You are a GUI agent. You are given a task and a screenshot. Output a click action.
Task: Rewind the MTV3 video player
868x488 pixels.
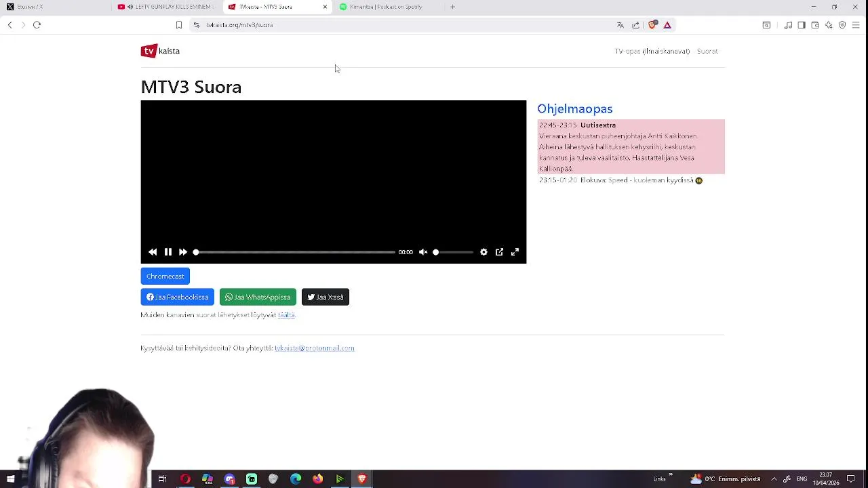click(x=153, y=252)
